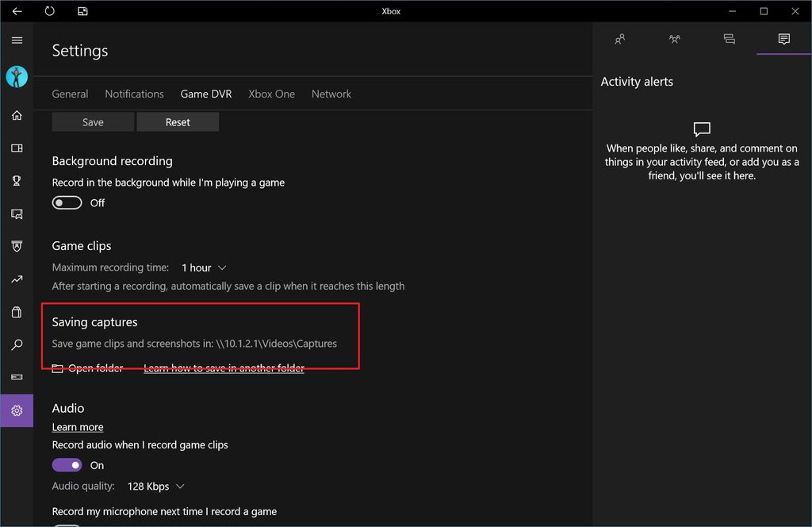The image size is (812, 527).
Task: Open Settings via the gear sidebar icon
Action: 16,410
